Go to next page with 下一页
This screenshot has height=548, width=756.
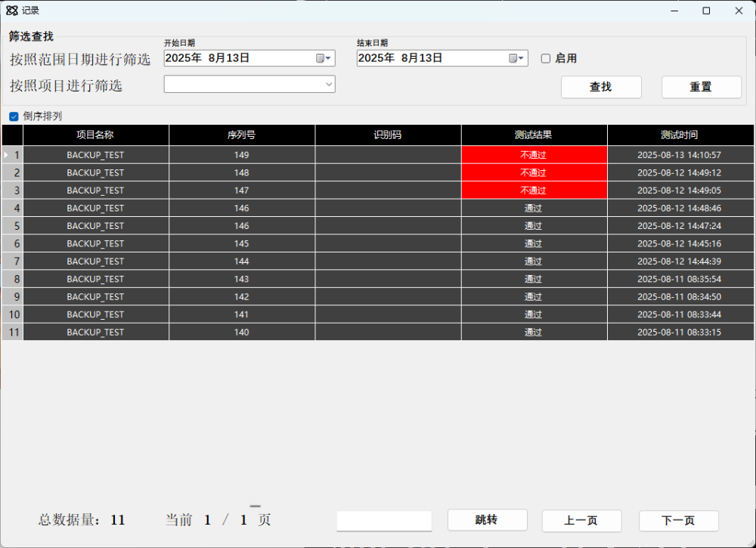coord(678,521)
